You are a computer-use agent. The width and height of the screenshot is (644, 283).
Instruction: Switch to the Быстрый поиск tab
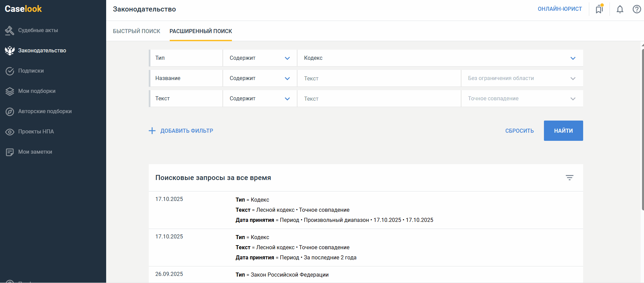tap(137, 31)
